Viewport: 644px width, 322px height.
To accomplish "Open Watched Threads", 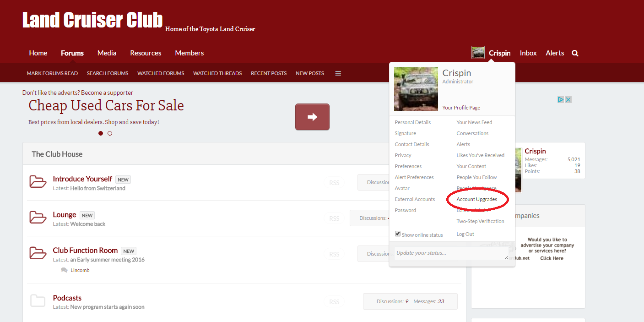I will tap(217, 73).
